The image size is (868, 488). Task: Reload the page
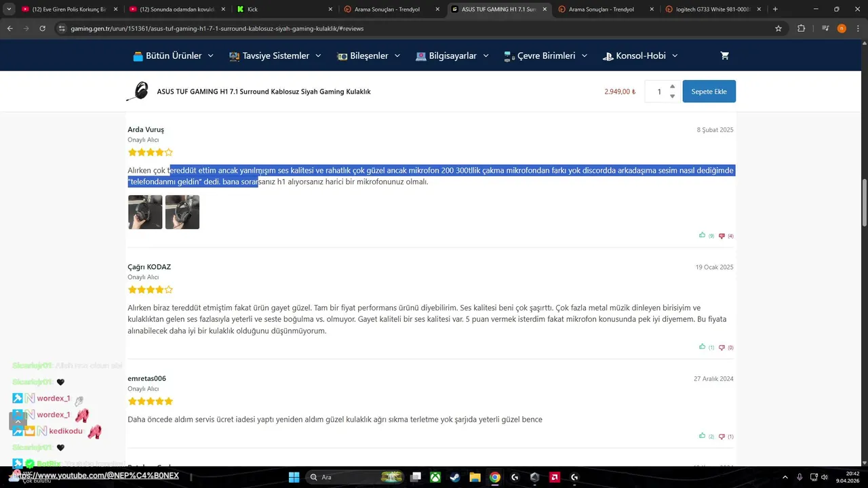[x=43, y=28]
